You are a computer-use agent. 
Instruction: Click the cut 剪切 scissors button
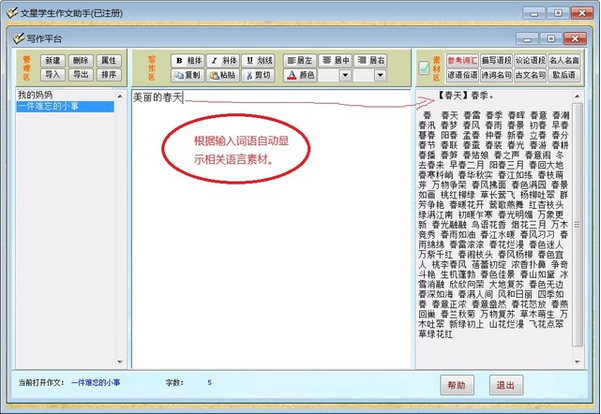point(260,75)
